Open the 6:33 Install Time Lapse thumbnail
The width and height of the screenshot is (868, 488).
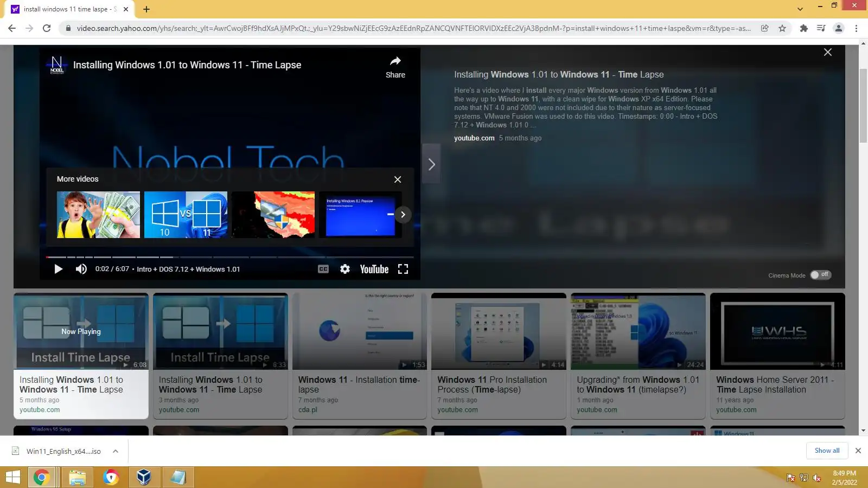coord(220,331)
